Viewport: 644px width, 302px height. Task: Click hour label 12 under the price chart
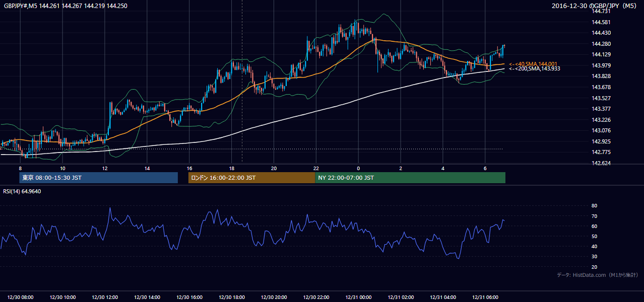[105, 168]
